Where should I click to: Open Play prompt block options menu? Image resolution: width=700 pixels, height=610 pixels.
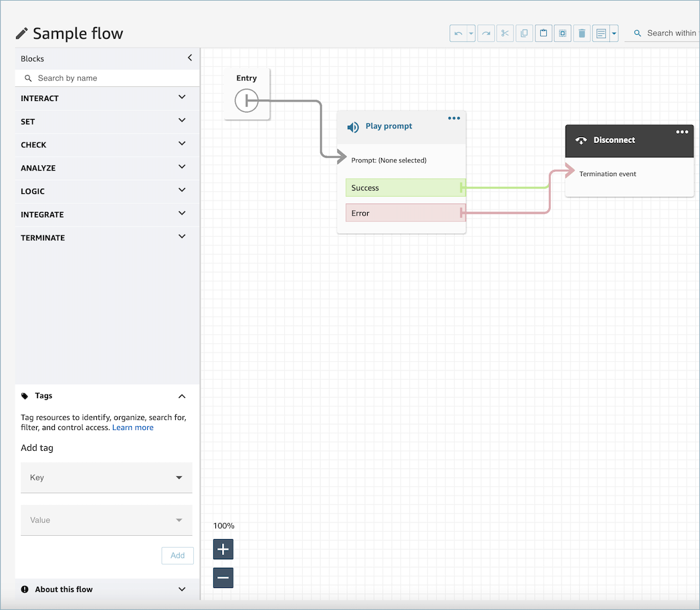pyautogui.click(x=454, y=118)
